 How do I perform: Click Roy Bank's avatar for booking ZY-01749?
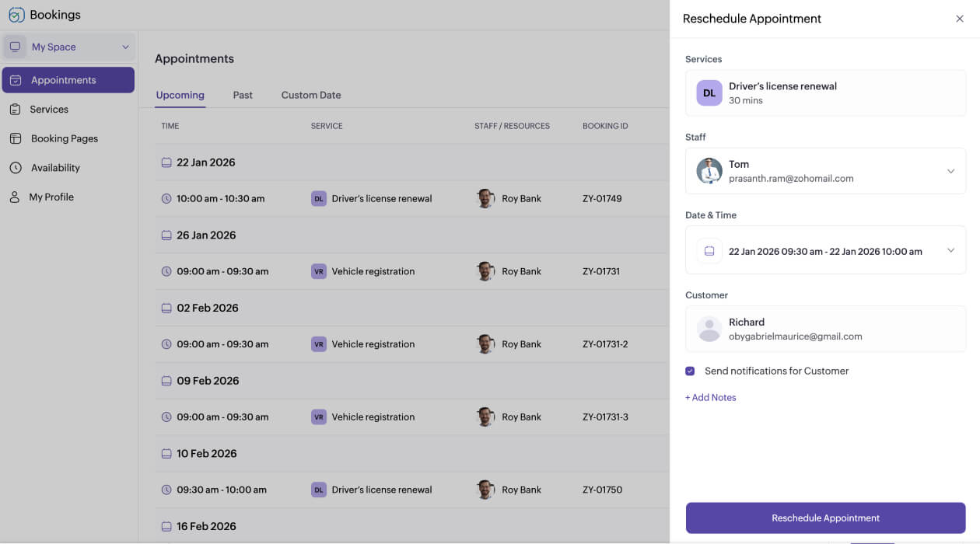point(485,198)
